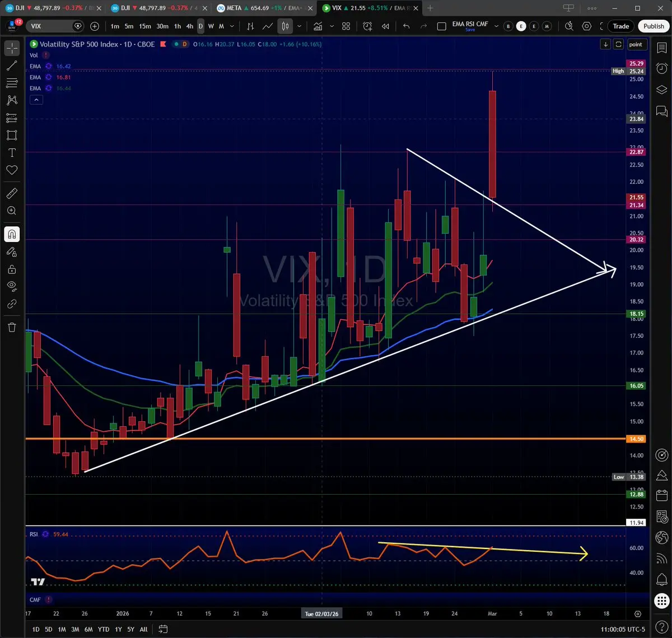The image size is (672, 638).
Task: Create an alert with clock icon
Action: click(x=367, y=26)
